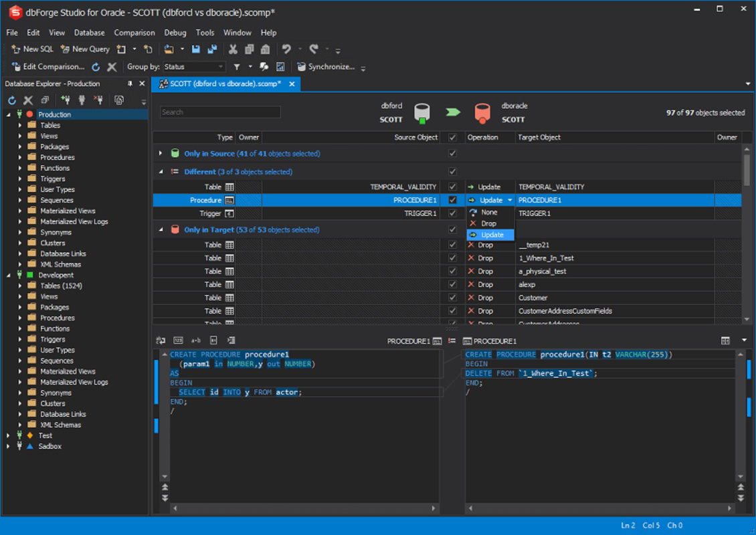The height and width of the screenshot is (535, 756).
Task: Toggle the Only in Source group checkbox
Action: pos(452,153)
